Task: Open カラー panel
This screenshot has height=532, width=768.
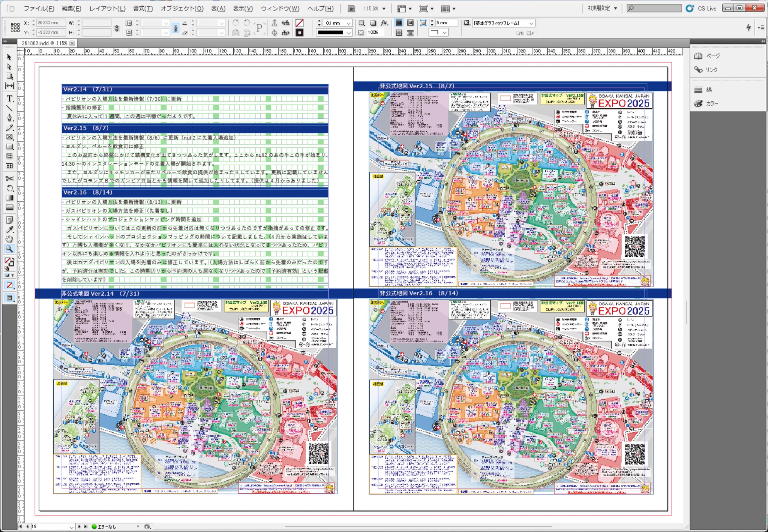Action: [706, 103]
